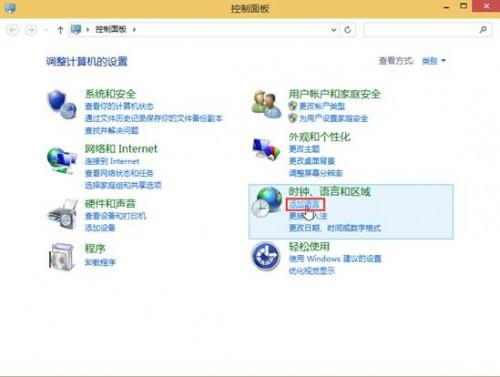Click 使用 Windows 建议的设置 link
Screen dimensions: 500x377
pyautogui.click(x=335, y=259)
